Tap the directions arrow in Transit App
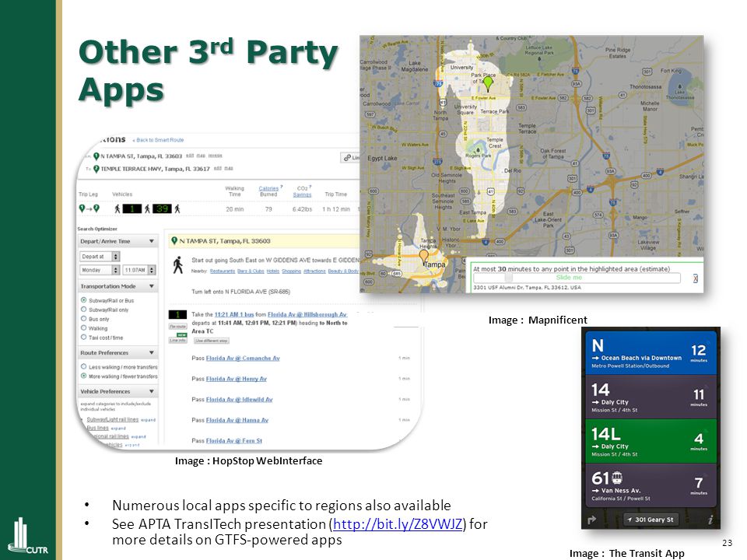Image resolution: width=747 pixels, height=560 pixels. [x=592, y=520]
